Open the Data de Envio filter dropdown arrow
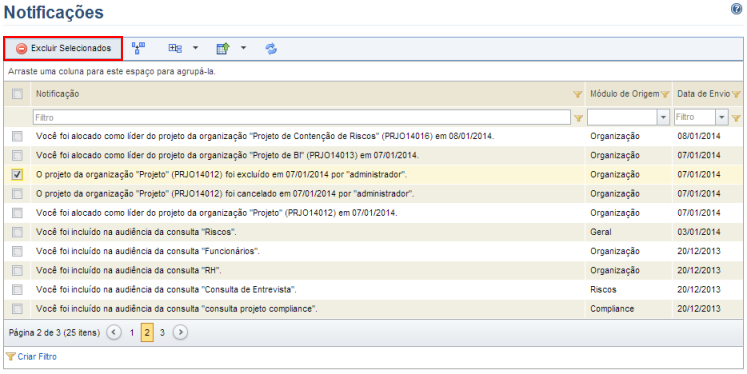The image size is (747, 374). click(x=722, y=117)
